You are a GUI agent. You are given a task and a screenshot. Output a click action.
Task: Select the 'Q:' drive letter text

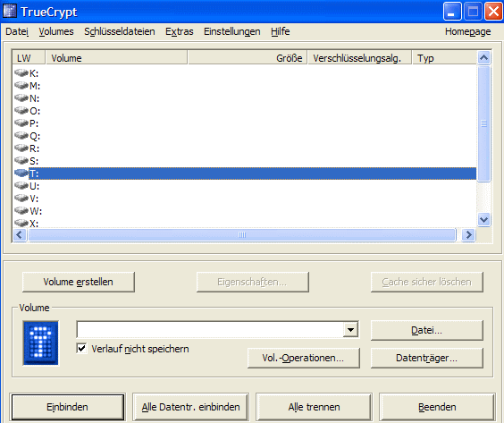click(x=35, y=137)
